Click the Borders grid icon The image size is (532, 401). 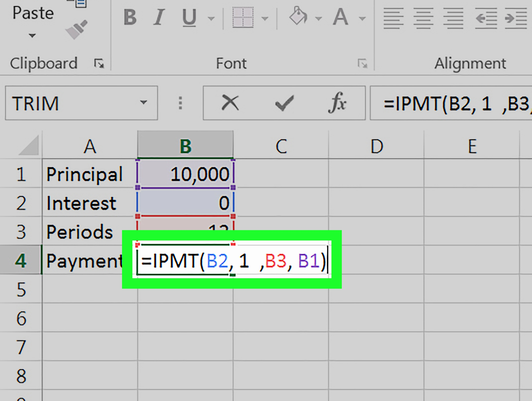(x=243, y=17)
